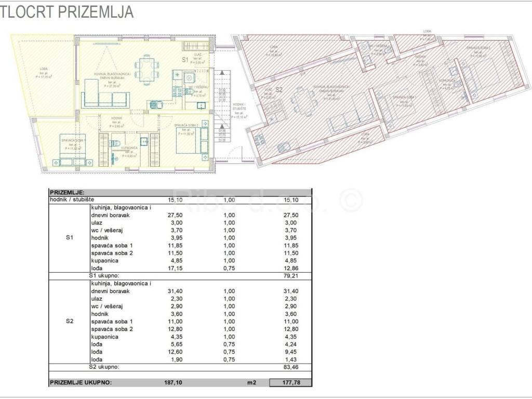
Task: Select the 'S2 ukupno:' label
Action: click(104, 367)
